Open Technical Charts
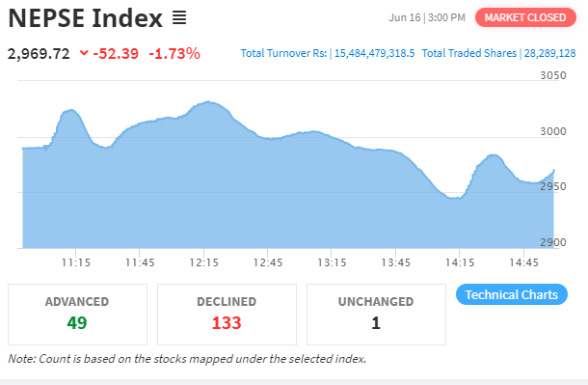Viewport: 588px width, 385px height. (x=512, y=294)
